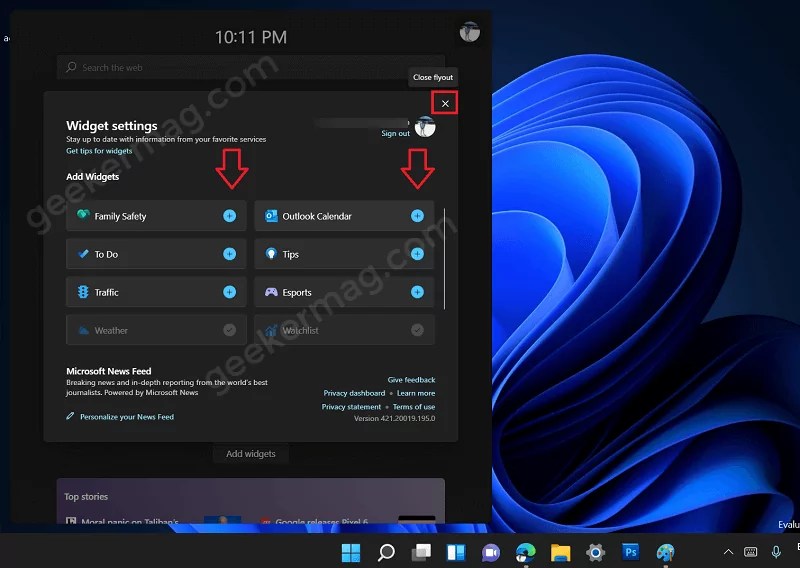The height and width of the screenshot is (568, 800).
Task: Launch Photoshop from taskbar
Action: tap(631, 552)
